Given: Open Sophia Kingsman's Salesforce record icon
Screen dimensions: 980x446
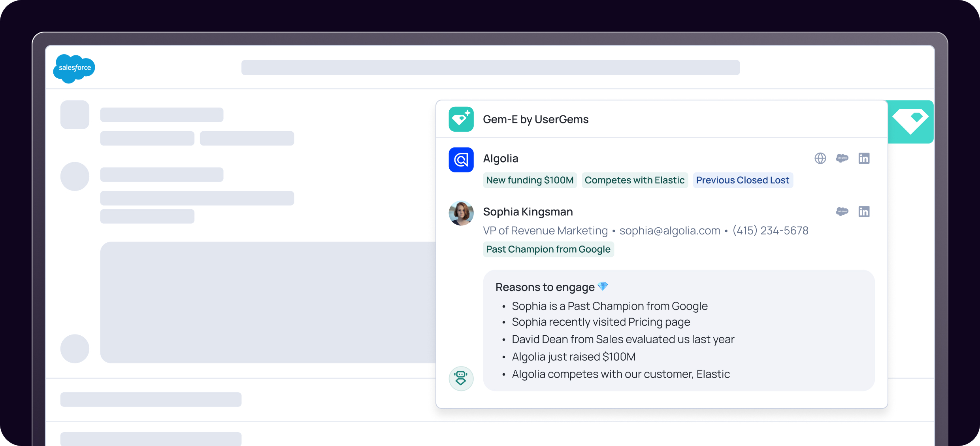Looking at the screenshot, I should (842, 212).
